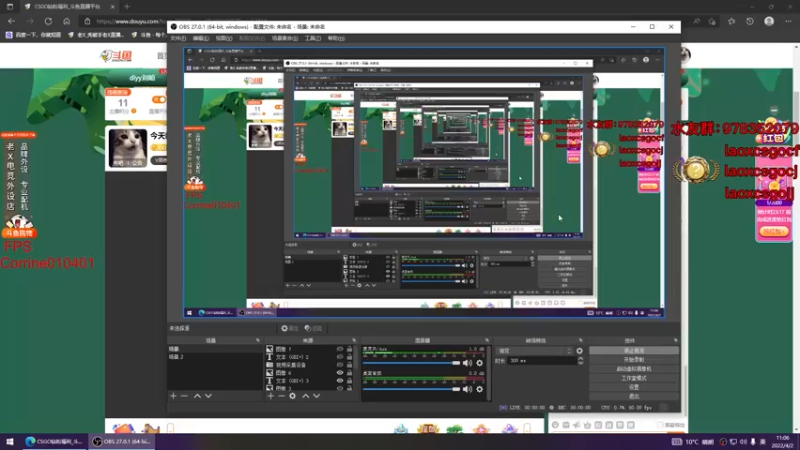The width and height of the screenshot is (800, 450).
Task: Click the 退出 exit button in Controls
Action: (x=634, y=396)
